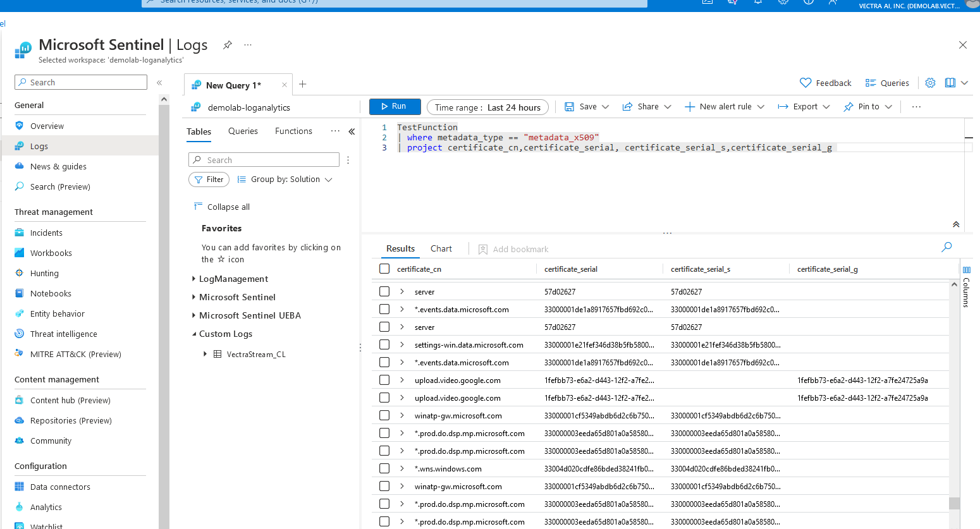
Task: Expand the VectraStream_CL table
Action: (205, 354)
